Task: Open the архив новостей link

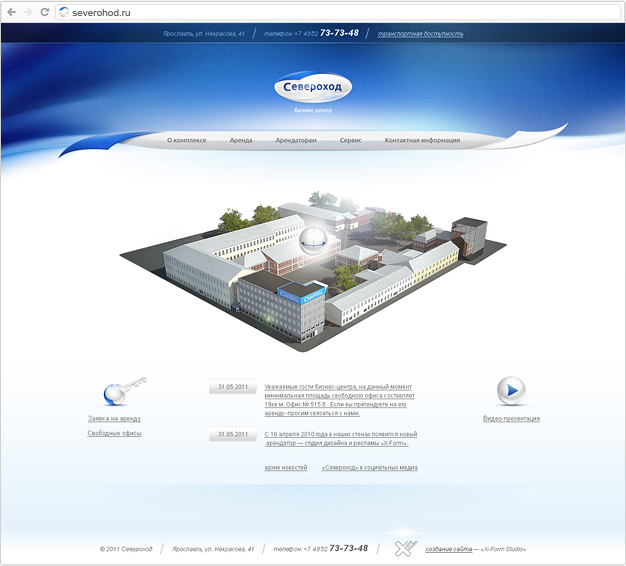Action: coord(285,467)
